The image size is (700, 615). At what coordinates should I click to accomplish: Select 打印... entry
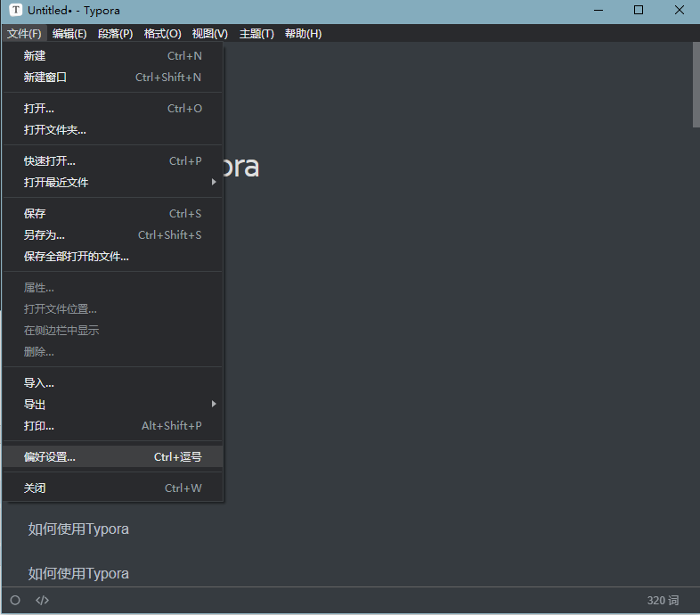coord(112,426)
